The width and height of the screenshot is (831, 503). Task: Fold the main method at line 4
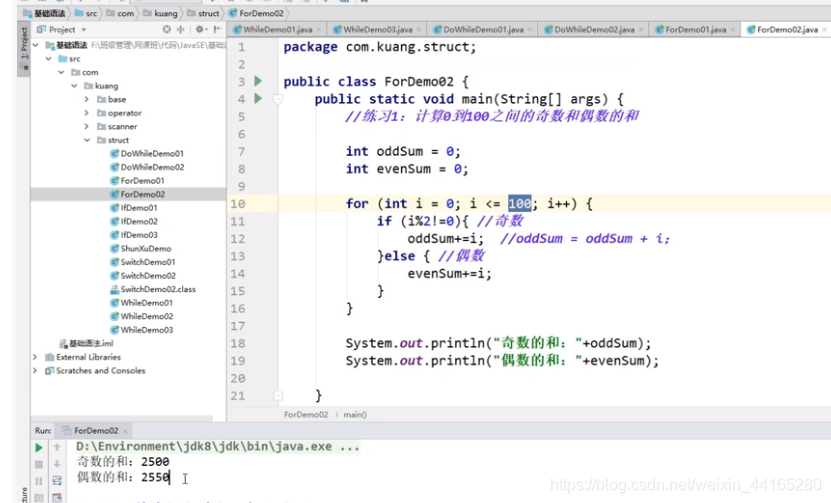coord(278,99)
